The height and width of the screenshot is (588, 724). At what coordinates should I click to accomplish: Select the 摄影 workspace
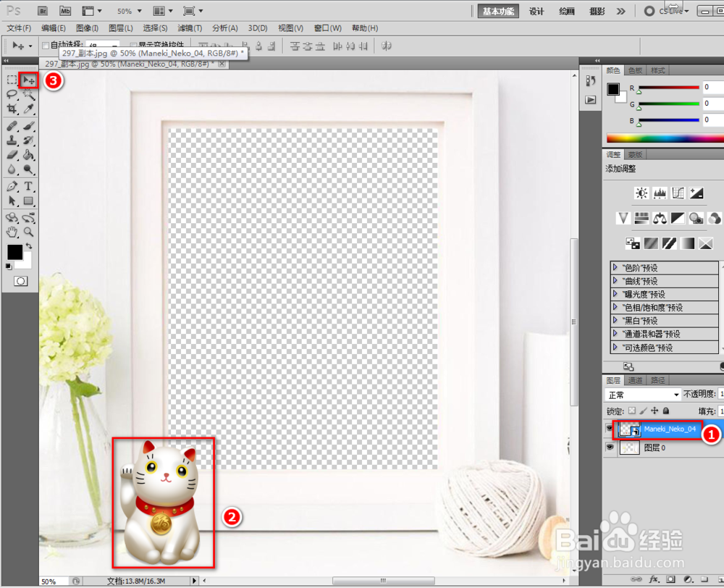click(597, 11)
